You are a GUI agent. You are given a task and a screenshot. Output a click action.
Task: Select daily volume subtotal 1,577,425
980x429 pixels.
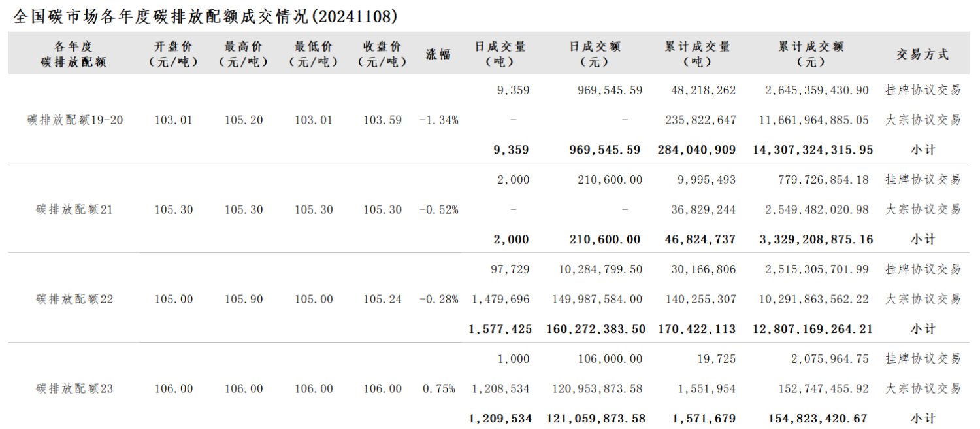tap(500, 329)
